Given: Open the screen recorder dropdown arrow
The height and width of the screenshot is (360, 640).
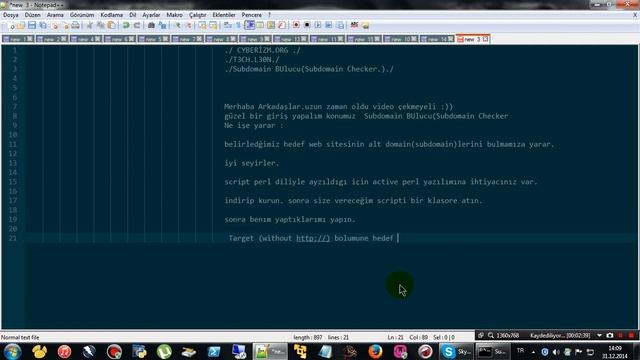Looking at the screenshot, I should (599, 336).
